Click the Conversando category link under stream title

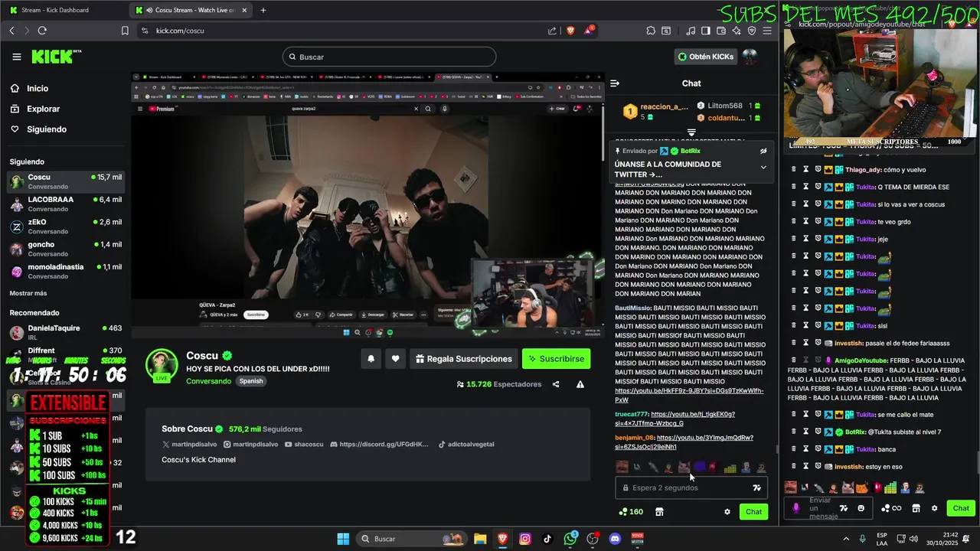pos(208,381)
